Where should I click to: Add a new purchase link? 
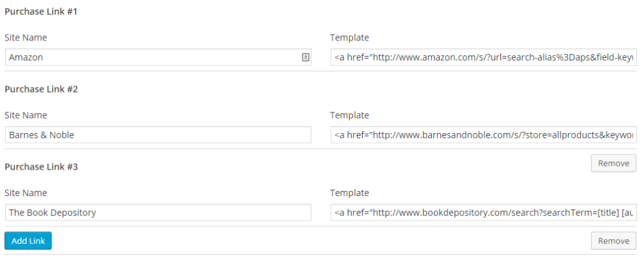(28, 241)
